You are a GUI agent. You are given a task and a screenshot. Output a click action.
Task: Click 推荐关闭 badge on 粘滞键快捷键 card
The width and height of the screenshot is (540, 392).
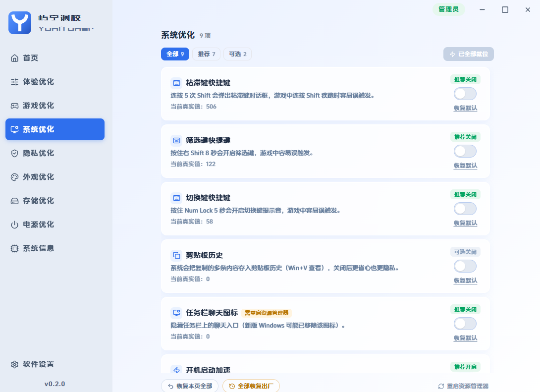465,80
